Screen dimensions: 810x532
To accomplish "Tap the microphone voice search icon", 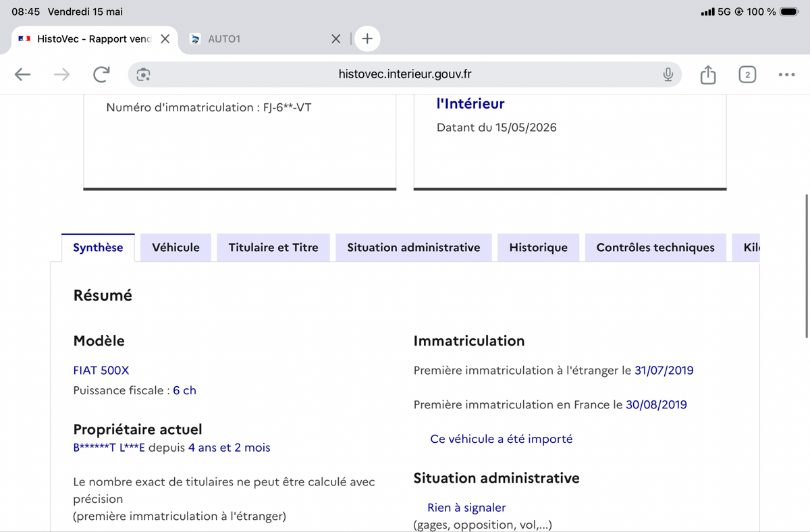I will point(668,74).
